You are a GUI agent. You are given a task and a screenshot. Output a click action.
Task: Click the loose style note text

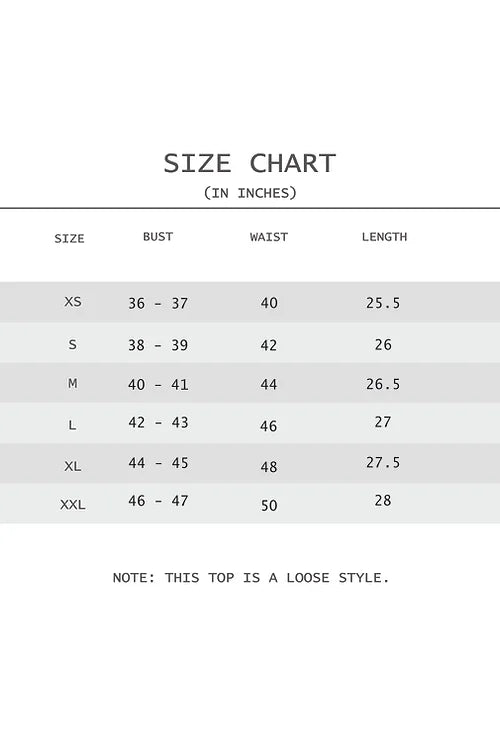251,578
